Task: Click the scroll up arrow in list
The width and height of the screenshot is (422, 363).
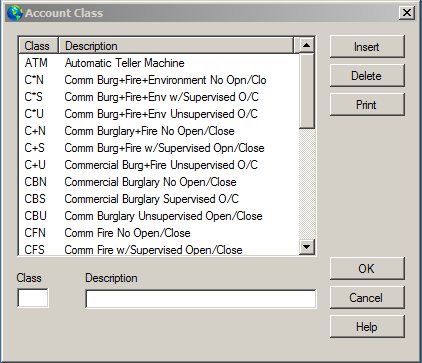Action: click(307, 45)
